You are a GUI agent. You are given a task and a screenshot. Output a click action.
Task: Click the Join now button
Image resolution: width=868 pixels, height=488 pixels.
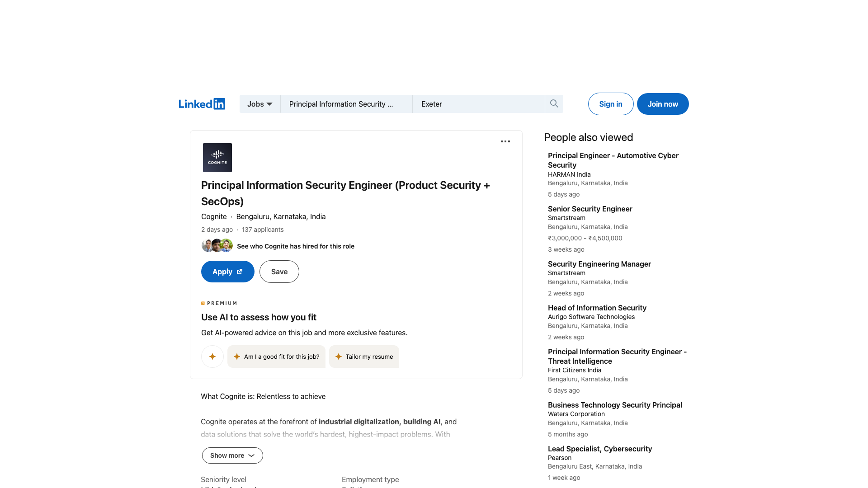tap(663, 104)
